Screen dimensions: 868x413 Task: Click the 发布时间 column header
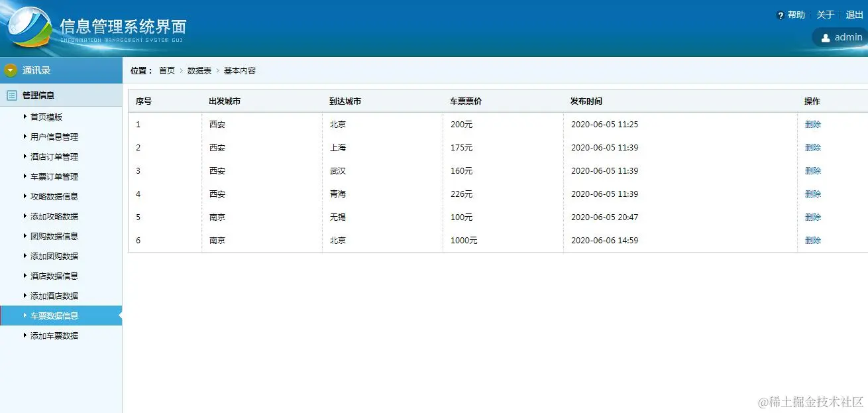point(586,101)
